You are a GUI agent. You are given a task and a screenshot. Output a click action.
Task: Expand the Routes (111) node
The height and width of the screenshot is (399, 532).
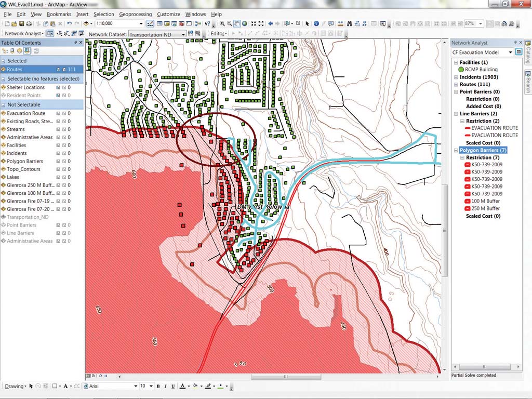456,85
